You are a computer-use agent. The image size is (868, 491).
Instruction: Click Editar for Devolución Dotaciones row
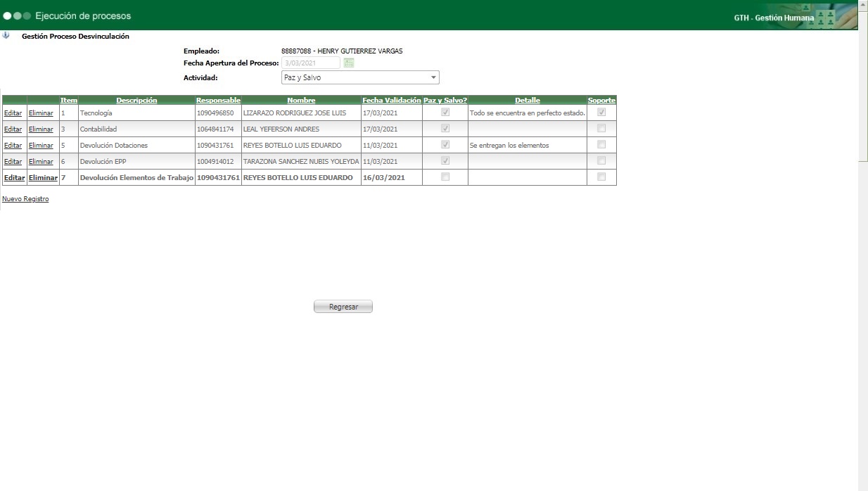tap(13, 146)
